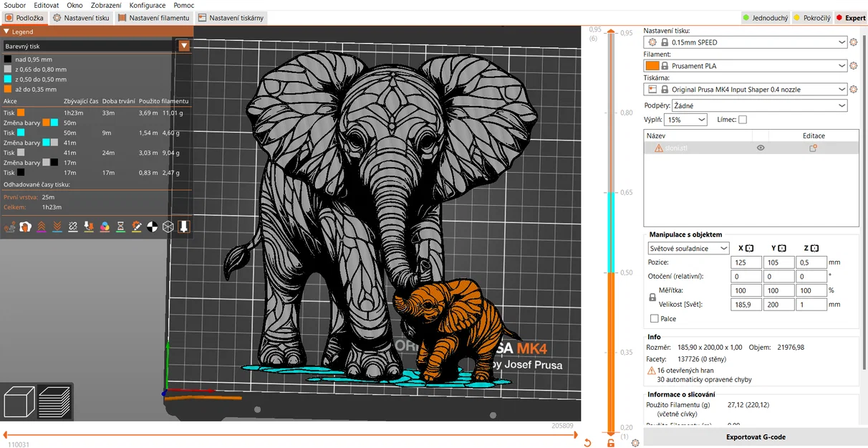The width and height of the screenshot is (868, 448).
Task: Select Pokročilý mode
Action: (812, 18)
